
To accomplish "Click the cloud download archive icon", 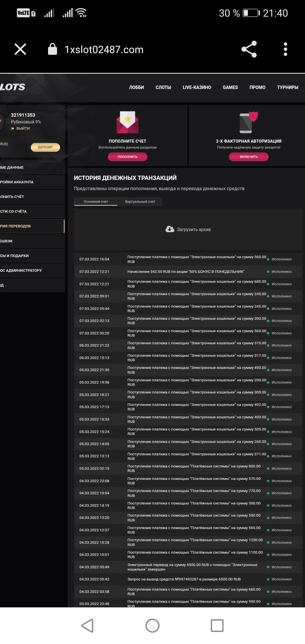I will tap(170, 229).
